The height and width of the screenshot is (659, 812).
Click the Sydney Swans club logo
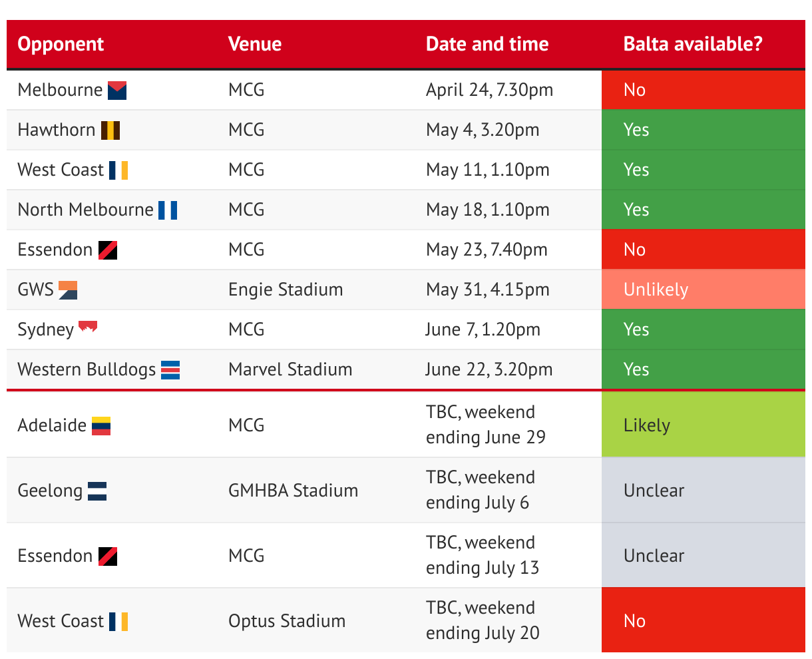pyautogui.click(x=88, y=327)
